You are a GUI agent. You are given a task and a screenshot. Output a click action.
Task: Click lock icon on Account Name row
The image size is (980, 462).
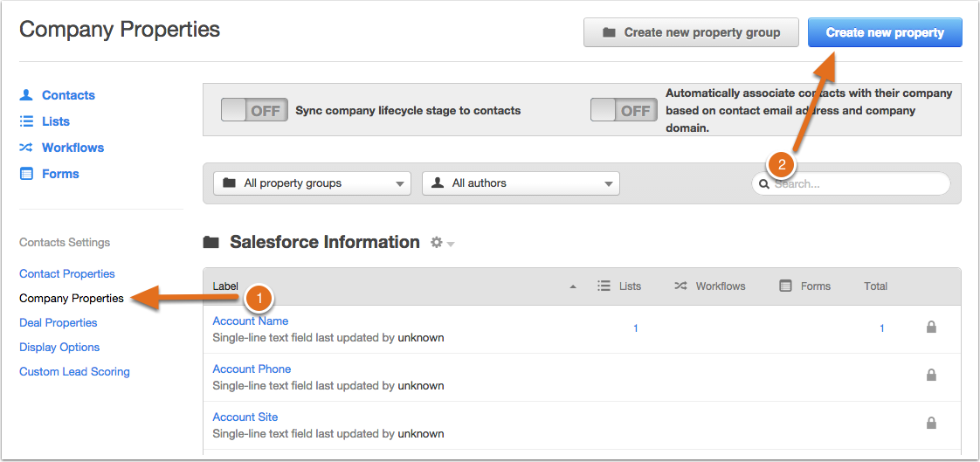coord(931,327)
